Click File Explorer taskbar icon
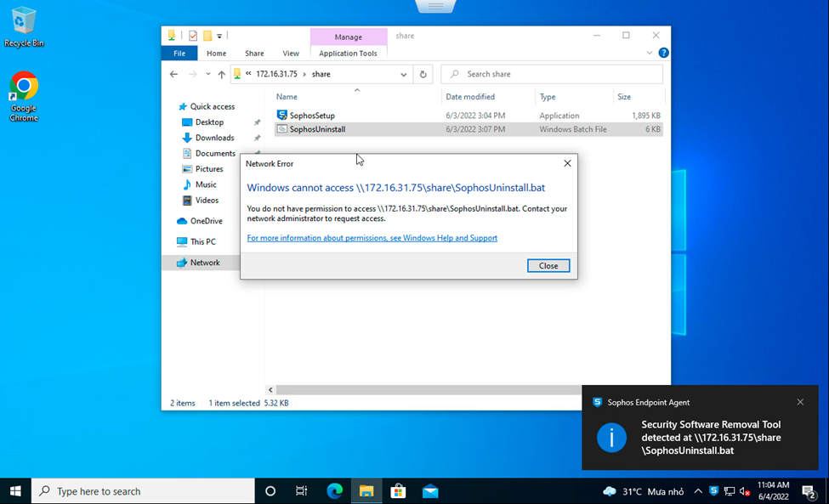The height and width of the screenshot is (504, 829). pos(366,491)
